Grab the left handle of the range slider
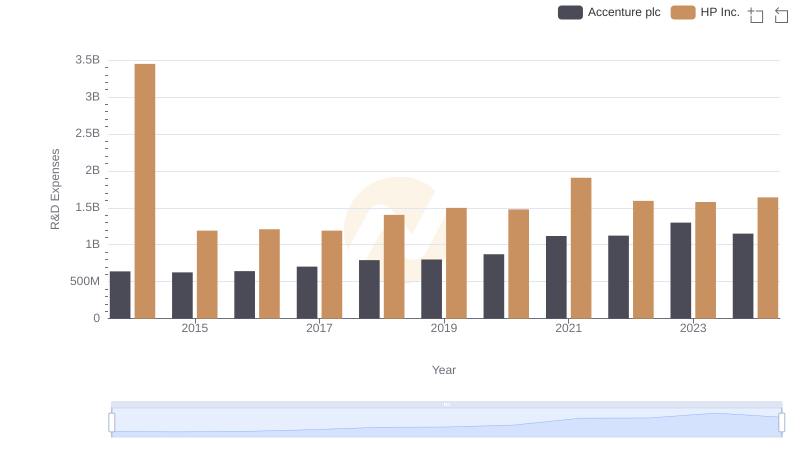This screenshot has height=461, width=800. click(x=112, y=423)
